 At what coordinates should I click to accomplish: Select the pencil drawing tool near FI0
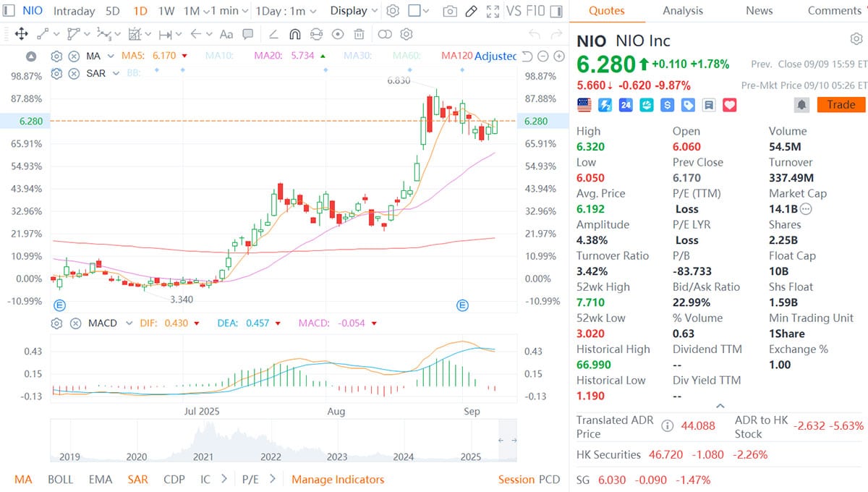coord(472,11)
